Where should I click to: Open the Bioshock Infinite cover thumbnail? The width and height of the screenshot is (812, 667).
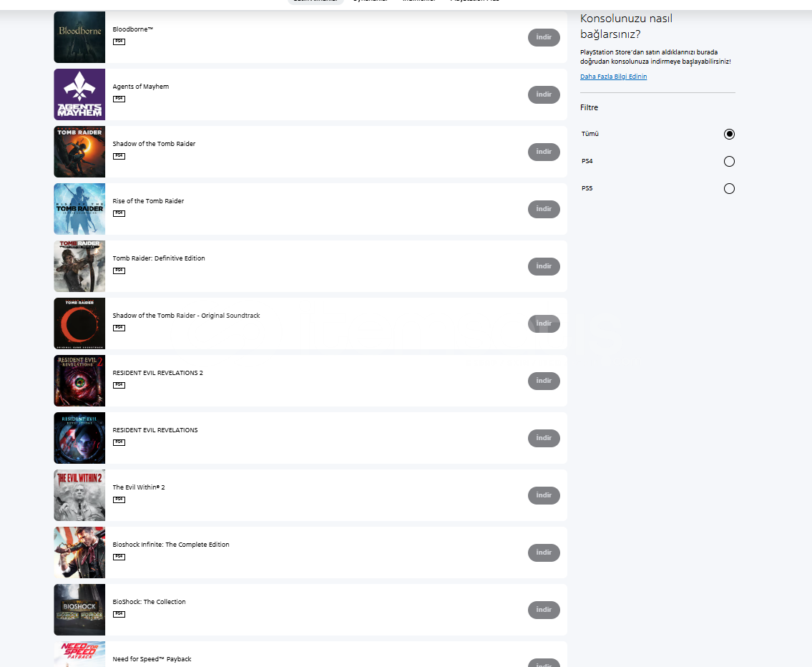79,552
